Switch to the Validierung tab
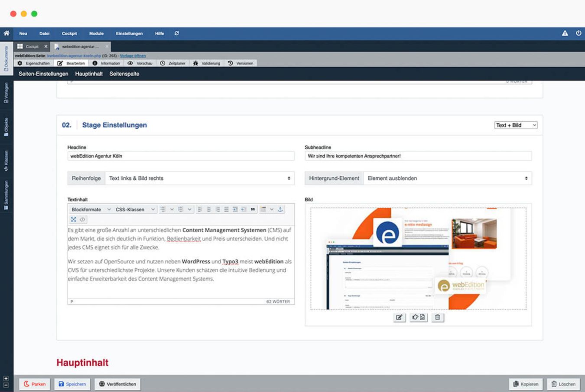This screenshot has height=392, width=585. tap(207, 63)
